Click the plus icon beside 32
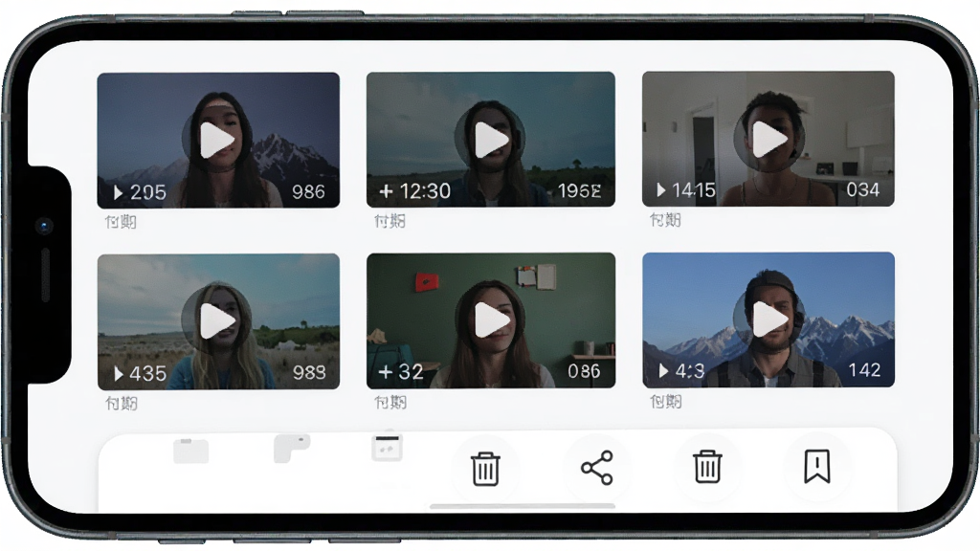Image resolution: width=980 pixels, height=551 pixels. (x=386, y=372)
